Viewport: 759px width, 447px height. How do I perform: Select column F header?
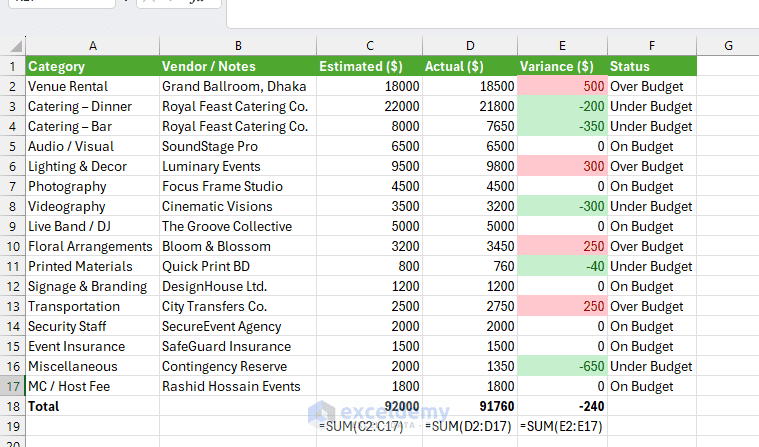coord(652,46)
